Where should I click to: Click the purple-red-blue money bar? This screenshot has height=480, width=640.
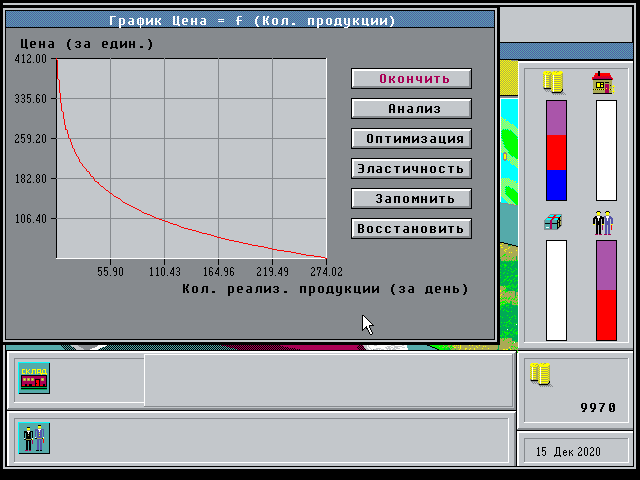tap(556, 151)
